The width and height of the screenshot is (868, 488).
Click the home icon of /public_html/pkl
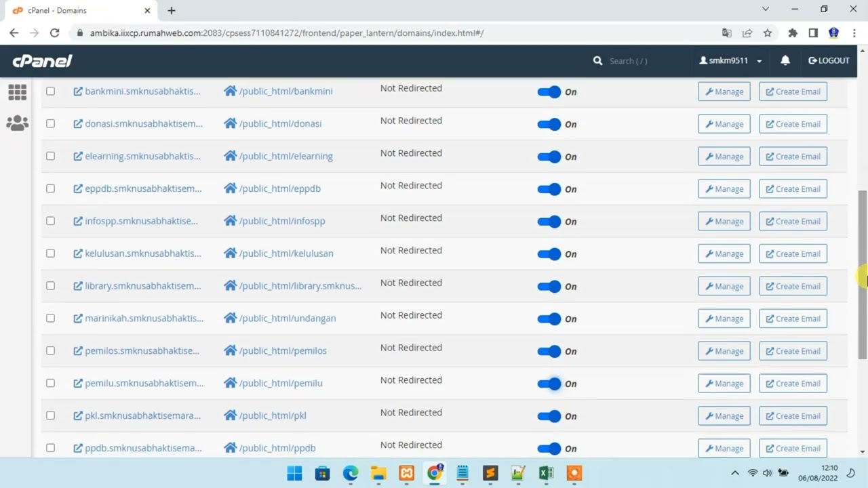click(x=230, y=415)
